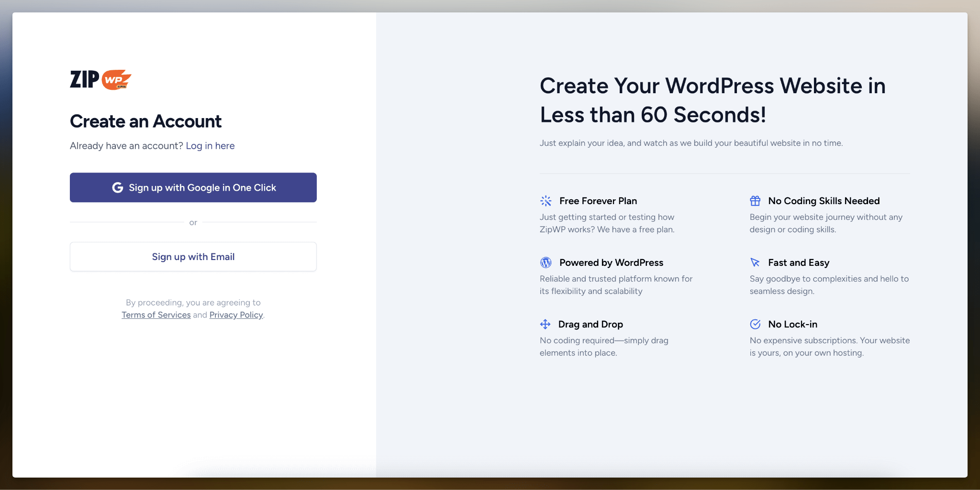The height and width of the screenshot is (490, 980).
Task: Click the Google G icon
Action: point(117,187)
